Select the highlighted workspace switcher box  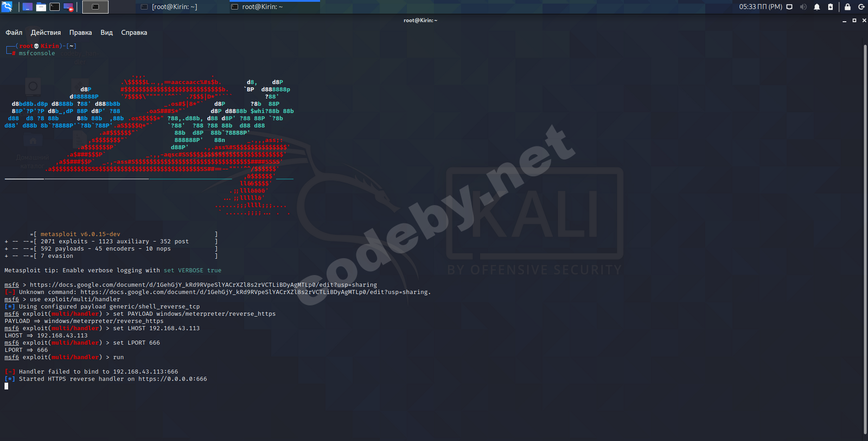95,7
